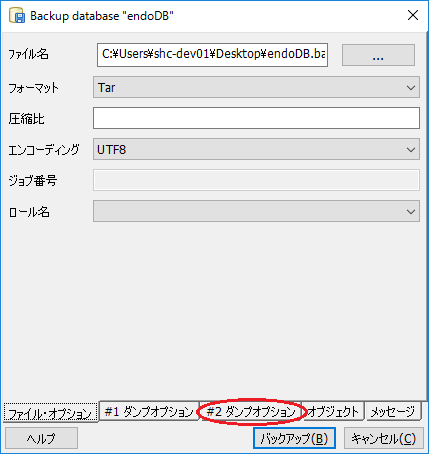Switch to the #2 ダンプオプション tab
The width and height of the screenshot is (429, 454).
point(251,411)
